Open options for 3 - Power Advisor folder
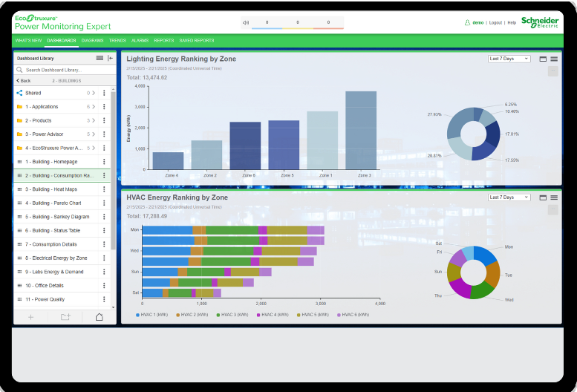 pos(104,134)
